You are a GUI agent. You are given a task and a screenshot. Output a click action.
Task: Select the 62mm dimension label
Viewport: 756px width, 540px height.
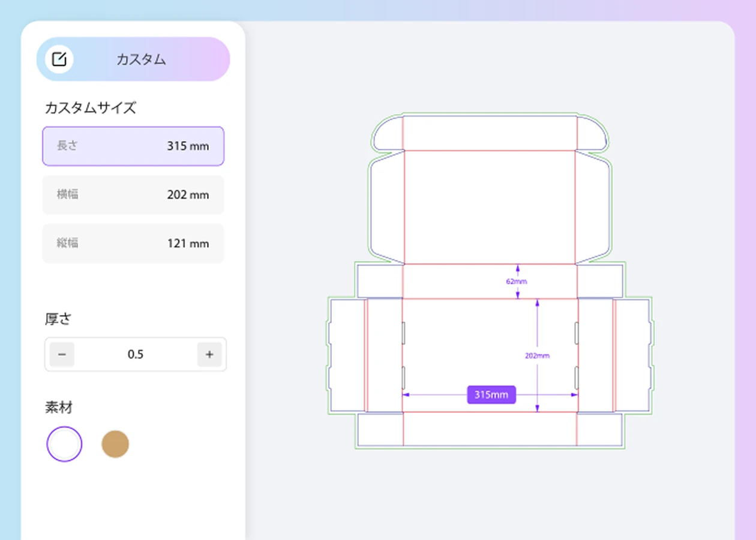517,281
